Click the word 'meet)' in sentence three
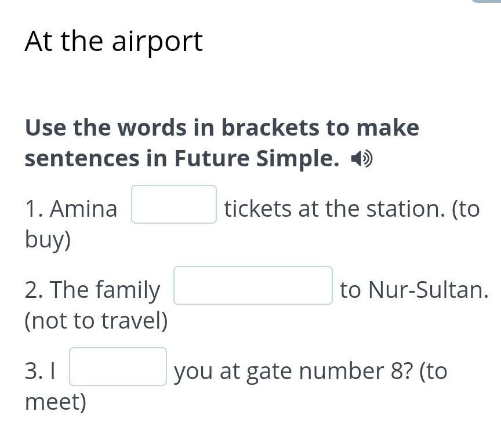 [56, 402]
